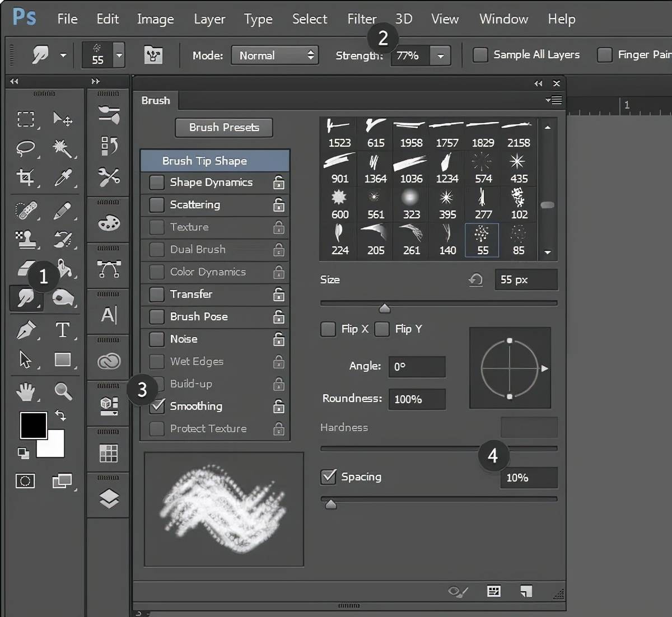672x617 pixels.
Task: Select the Magic Wand tool
Action: [62, 148]
